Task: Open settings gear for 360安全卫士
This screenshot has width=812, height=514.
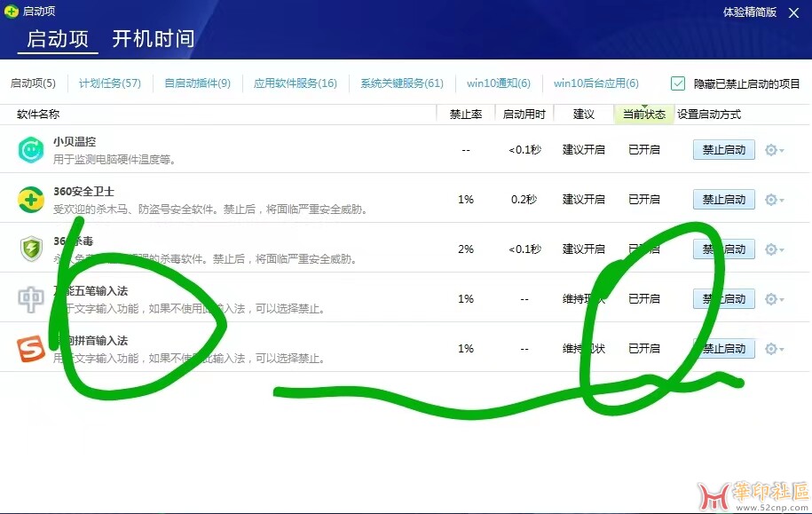Action: pos(774,200)
